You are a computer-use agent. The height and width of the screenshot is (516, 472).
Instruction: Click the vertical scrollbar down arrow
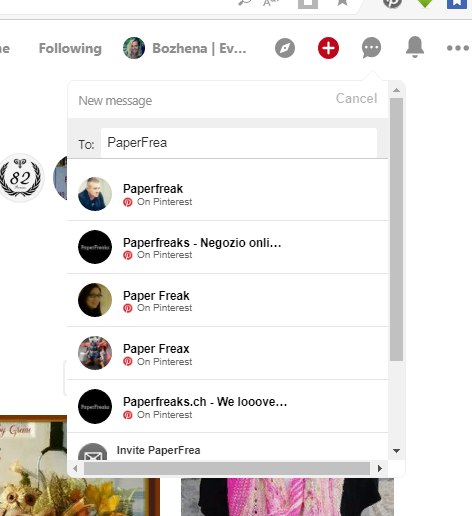[x=396, y=451]
